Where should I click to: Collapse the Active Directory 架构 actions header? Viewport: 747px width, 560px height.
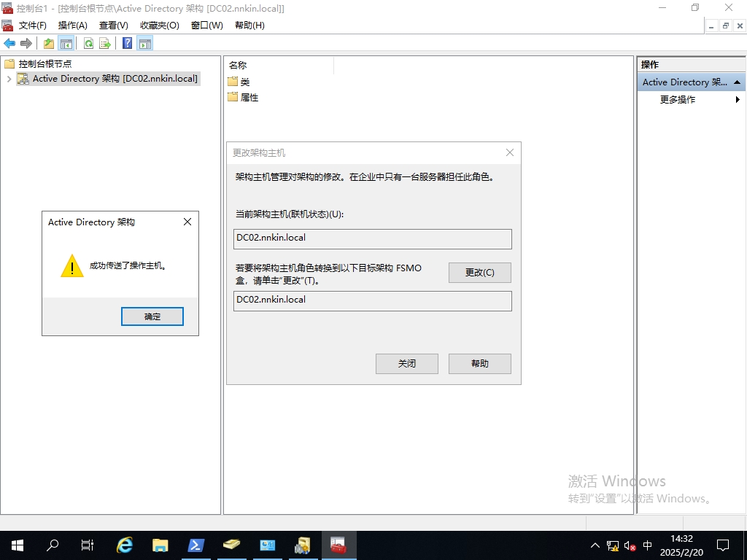(x=738, y=82)
